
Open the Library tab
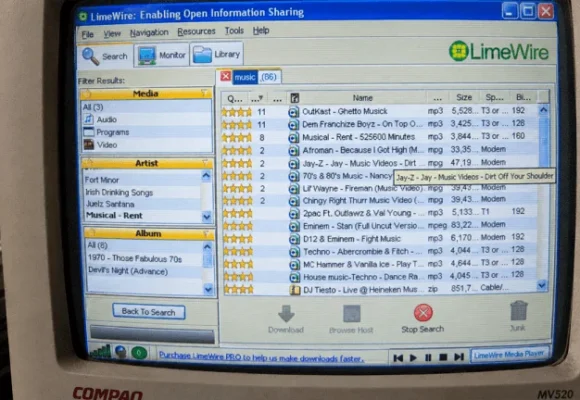point(217,54)
